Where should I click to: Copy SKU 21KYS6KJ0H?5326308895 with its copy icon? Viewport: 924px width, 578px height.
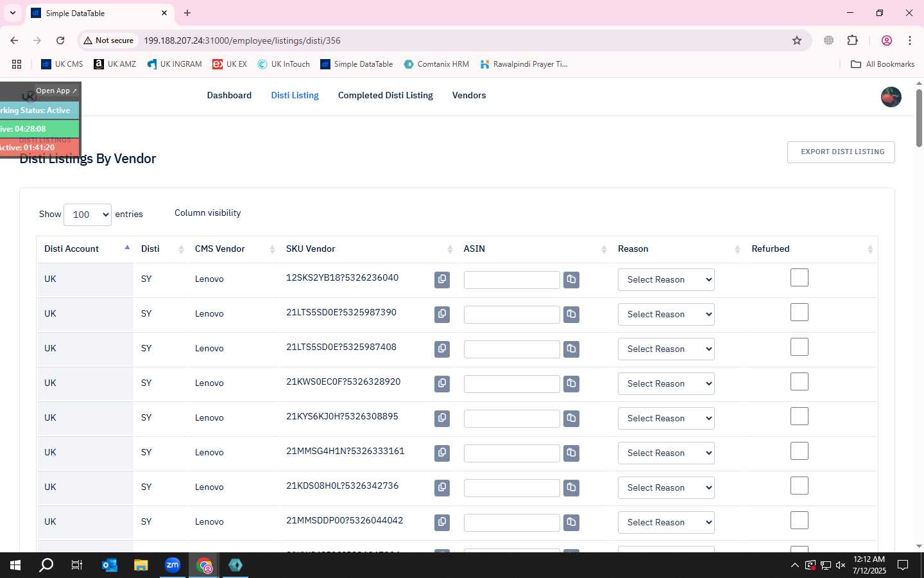[442, 418]
